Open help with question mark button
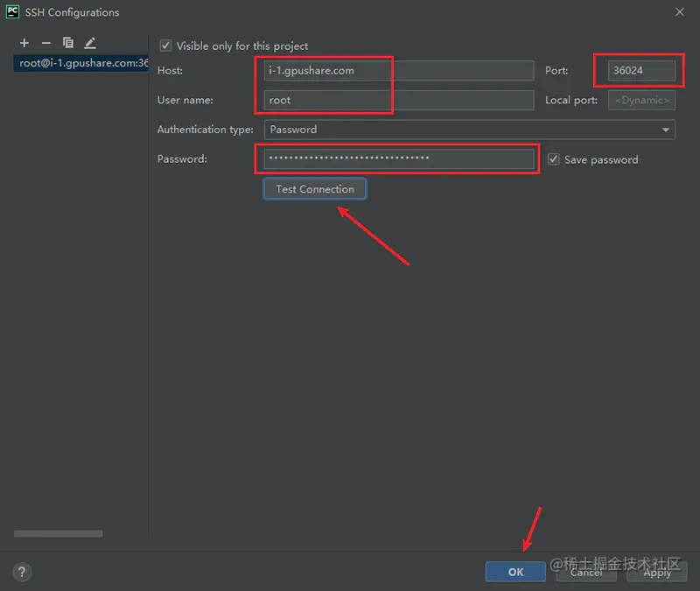 [x=22, y=572]
